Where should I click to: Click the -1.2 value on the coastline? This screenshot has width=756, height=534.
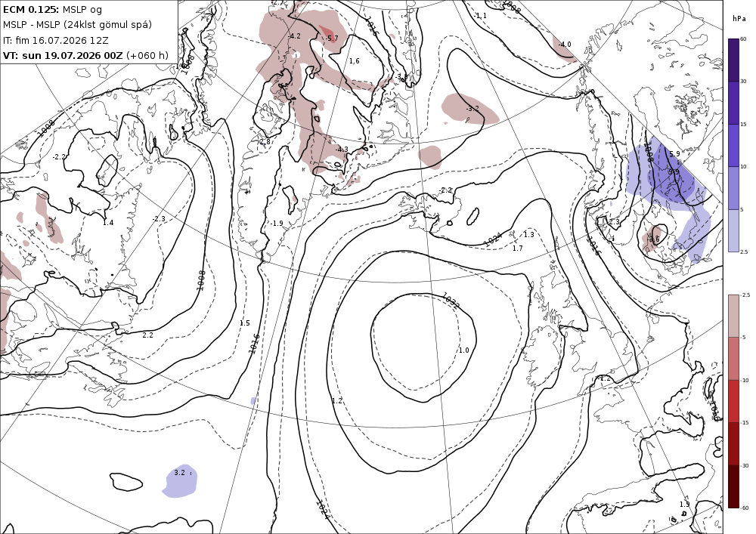(604, 378)
